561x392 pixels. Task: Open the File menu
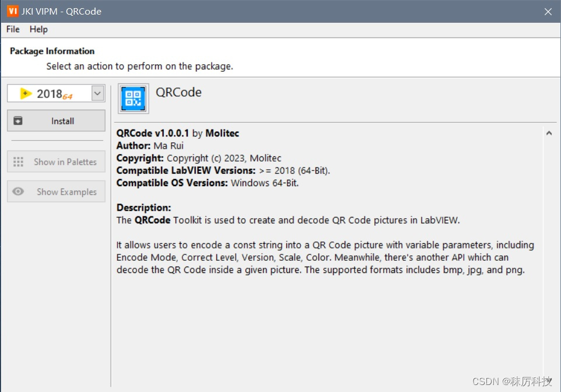point(13,29)
